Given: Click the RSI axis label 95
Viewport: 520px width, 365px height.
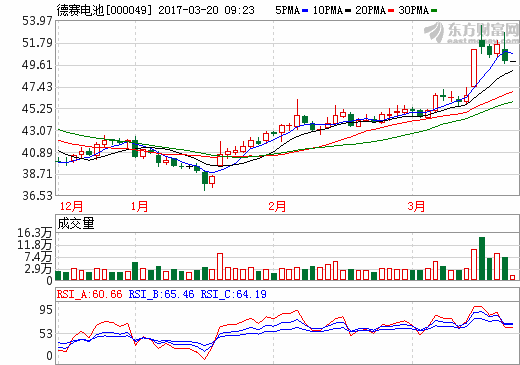Looking at the screenshot, I should coord(46,310).
